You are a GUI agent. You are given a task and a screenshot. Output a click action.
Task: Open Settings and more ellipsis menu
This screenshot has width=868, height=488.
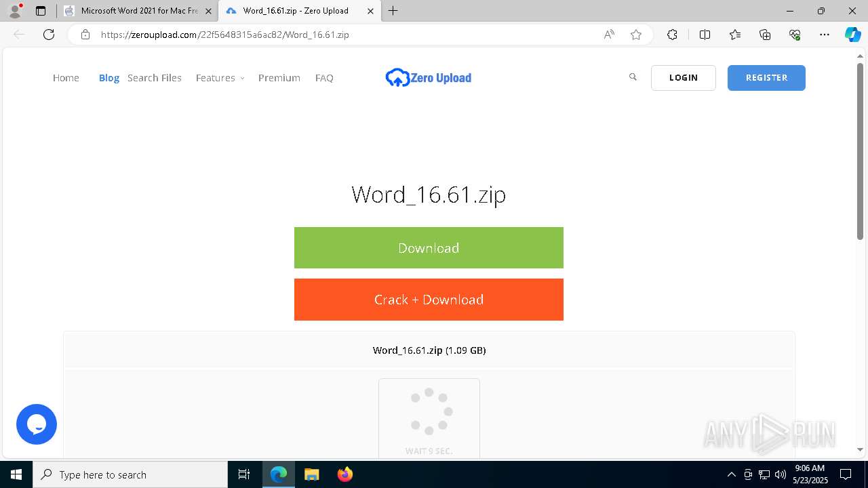(x=825, y=35)
